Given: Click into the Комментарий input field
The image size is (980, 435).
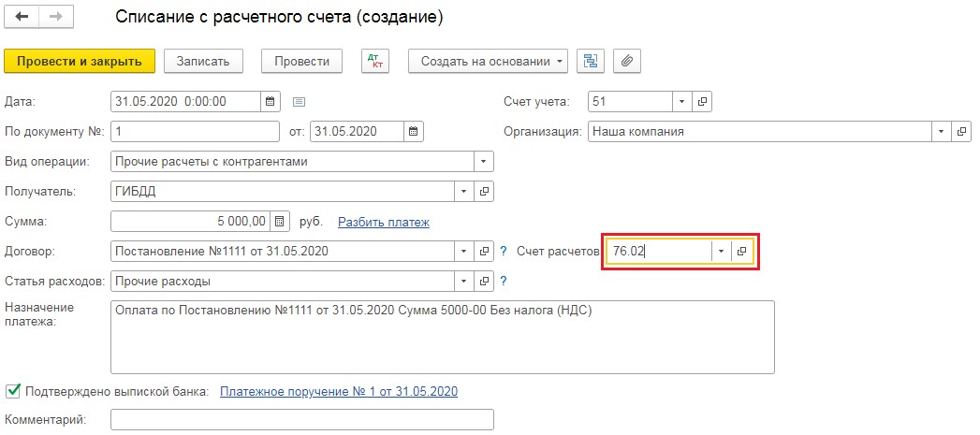Looking at the screenshot, I should 301,420.
